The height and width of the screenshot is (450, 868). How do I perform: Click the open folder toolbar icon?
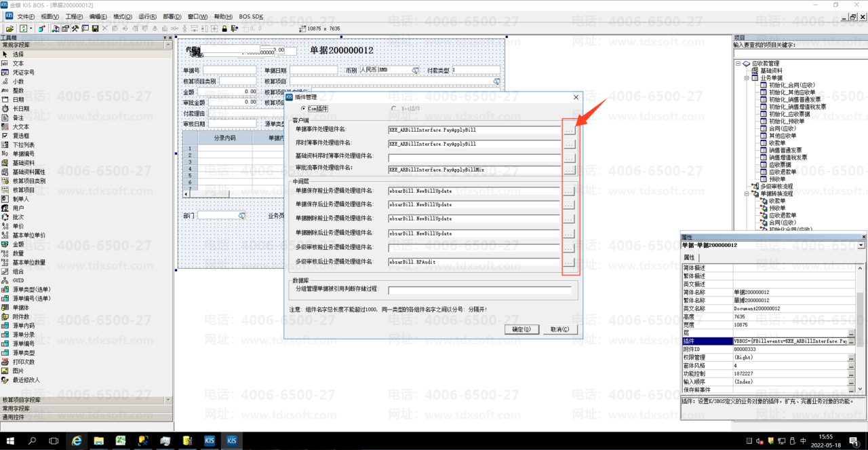click(x=9, y=29)
